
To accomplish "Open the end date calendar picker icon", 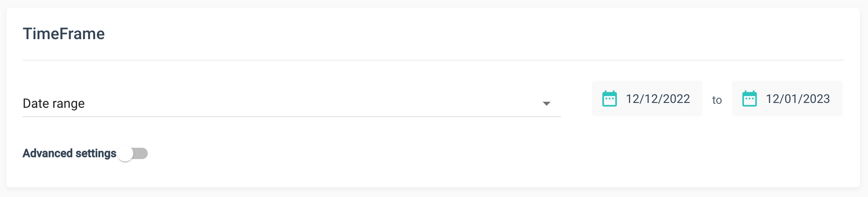I will tap(749, 99).
